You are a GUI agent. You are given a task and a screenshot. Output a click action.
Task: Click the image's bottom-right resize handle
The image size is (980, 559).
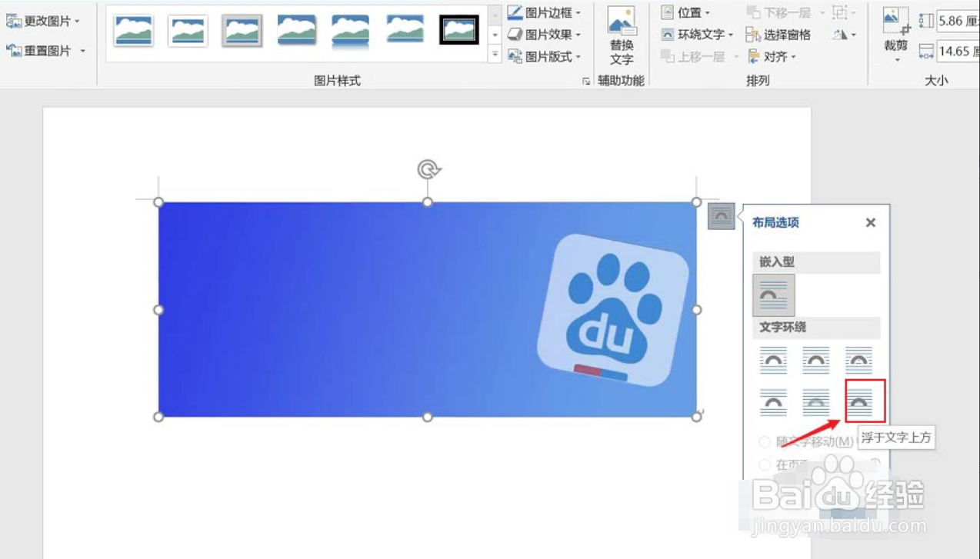(x=696, y=417)
